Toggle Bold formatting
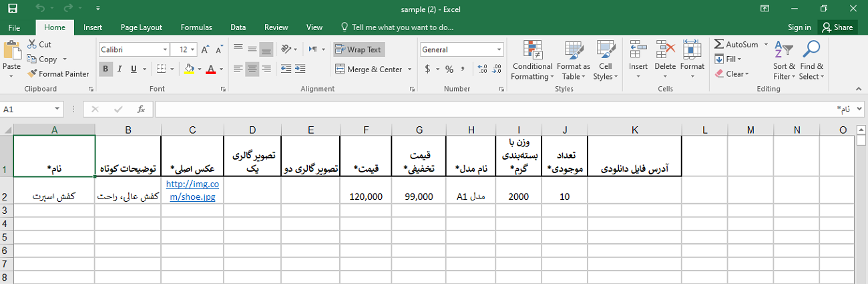 point(105,69)
